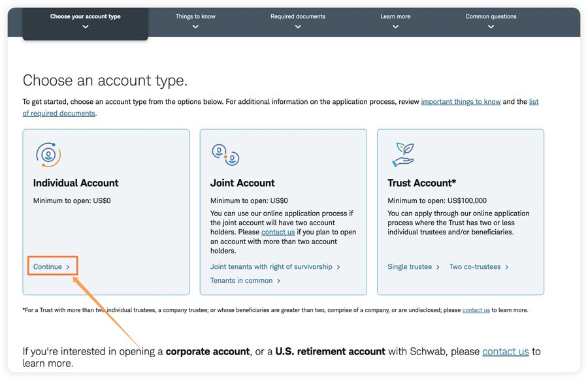This screenshot has width=588, height=380.
Task: Select Joint tenants with right of survivorship
Action: (271, 267)
